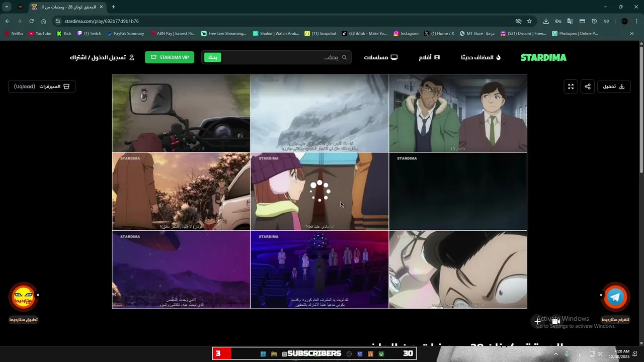This screenshot has width=644, height=362.
Task: Click the STARDIMA logo
Action: (543, 57)
